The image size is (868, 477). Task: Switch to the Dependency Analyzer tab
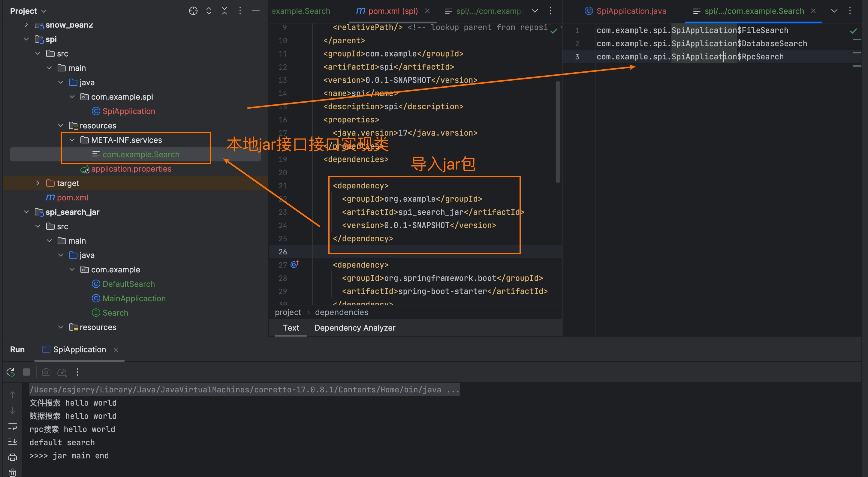pyautogui.click(x=356, y=328)
